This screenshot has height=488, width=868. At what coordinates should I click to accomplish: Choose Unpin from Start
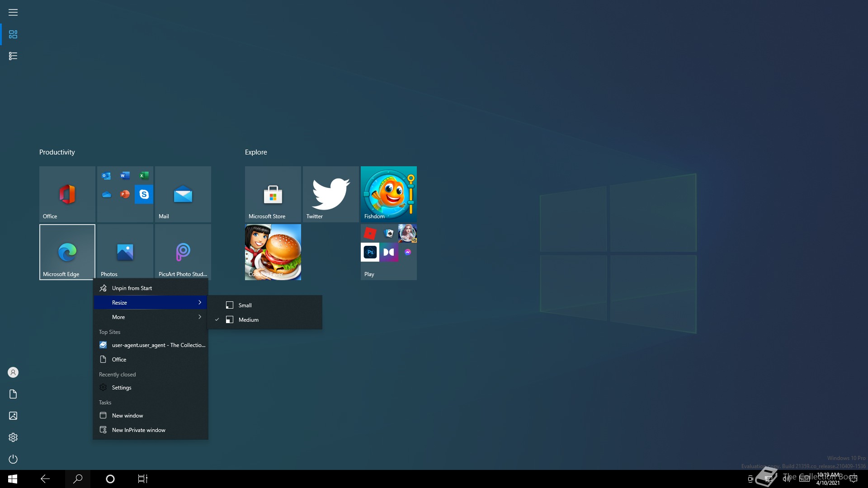click(151, 288)
